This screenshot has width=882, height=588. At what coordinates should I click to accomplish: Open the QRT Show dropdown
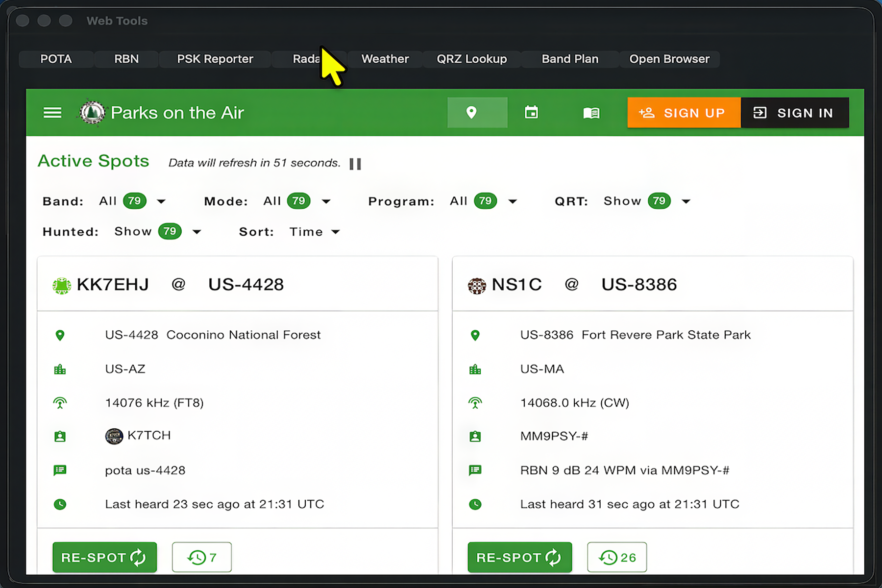[686, 201]
